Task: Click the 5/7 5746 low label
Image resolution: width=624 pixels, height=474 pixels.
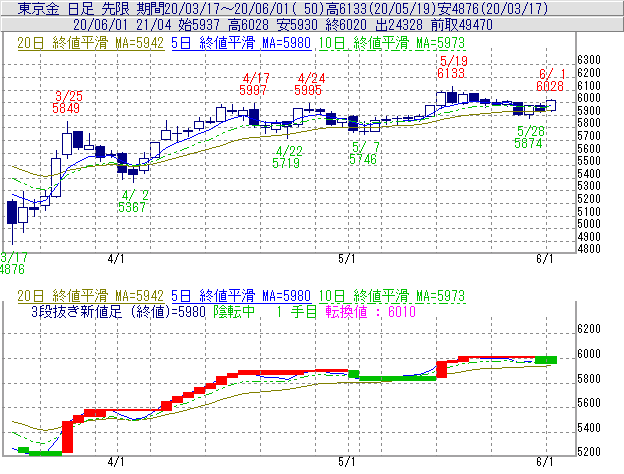Action: [x=364, y=153]
